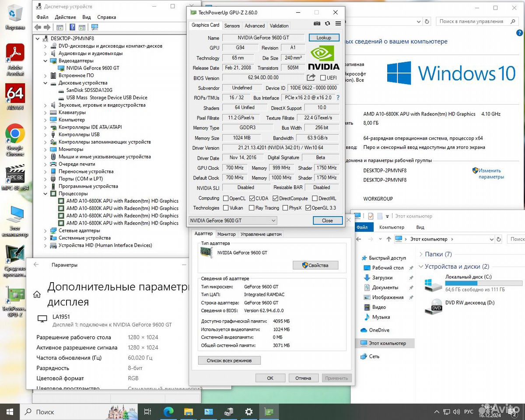Click the forward arrow in Device Manager toolbar
This screenshot has width=525, height=420.
(x=48, y=27)
